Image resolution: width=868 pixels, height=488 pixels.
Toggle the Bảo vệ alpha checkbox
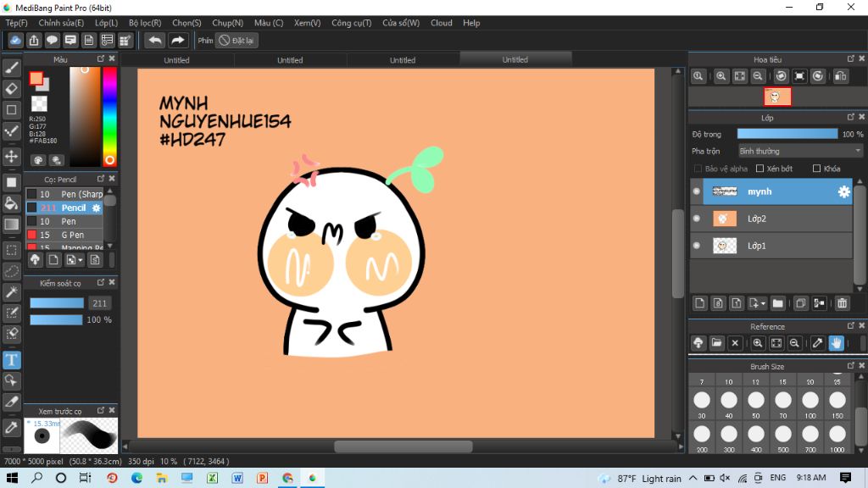point(698,169)
